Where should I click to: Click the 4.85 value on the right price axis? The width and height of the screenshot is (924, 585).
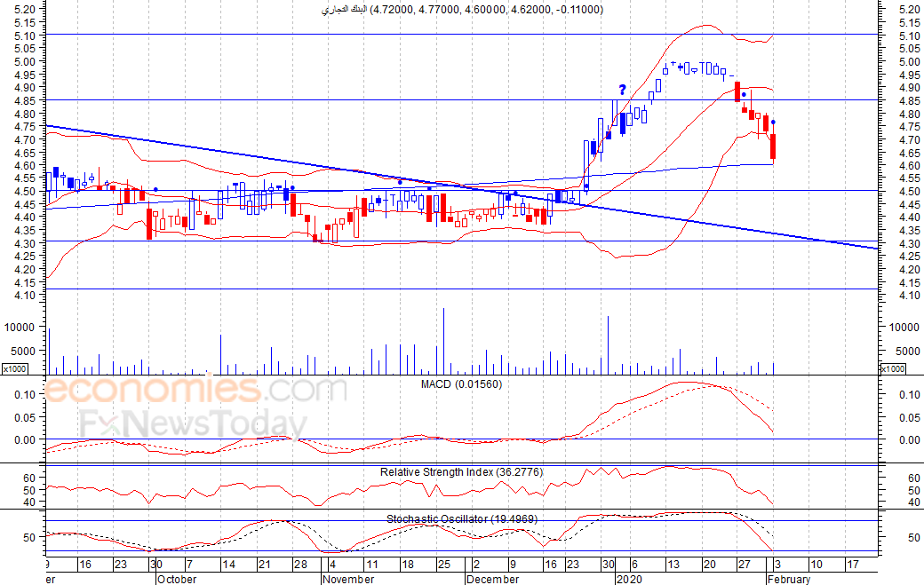[x=909, y=100]
